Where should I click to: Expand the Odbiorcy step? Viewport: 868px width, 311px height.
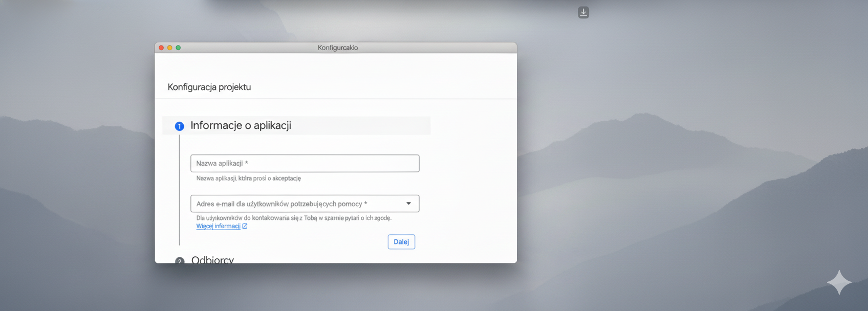coord(212,260)
